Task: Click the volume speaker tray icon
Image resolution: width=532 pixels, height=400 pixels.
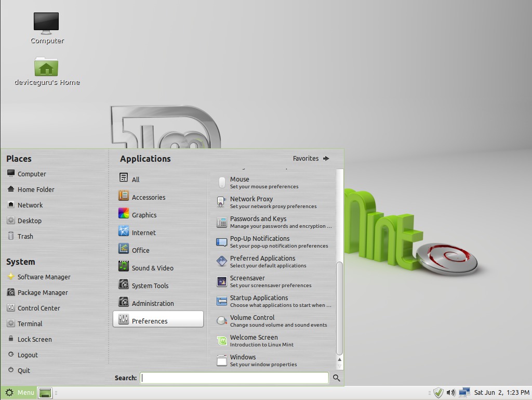Action: [x=450, y=393]
